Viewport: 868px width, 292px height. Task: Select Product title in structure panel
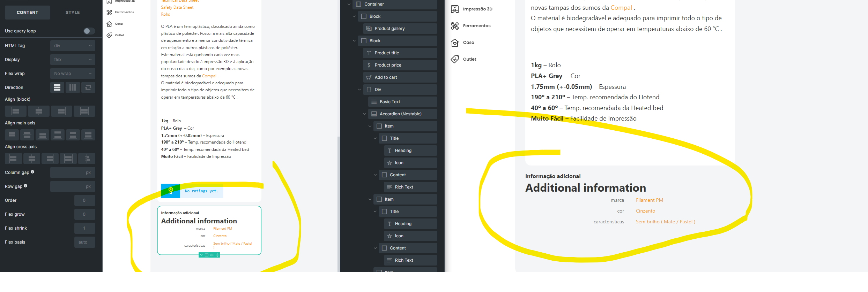click(x=400, y=53)
